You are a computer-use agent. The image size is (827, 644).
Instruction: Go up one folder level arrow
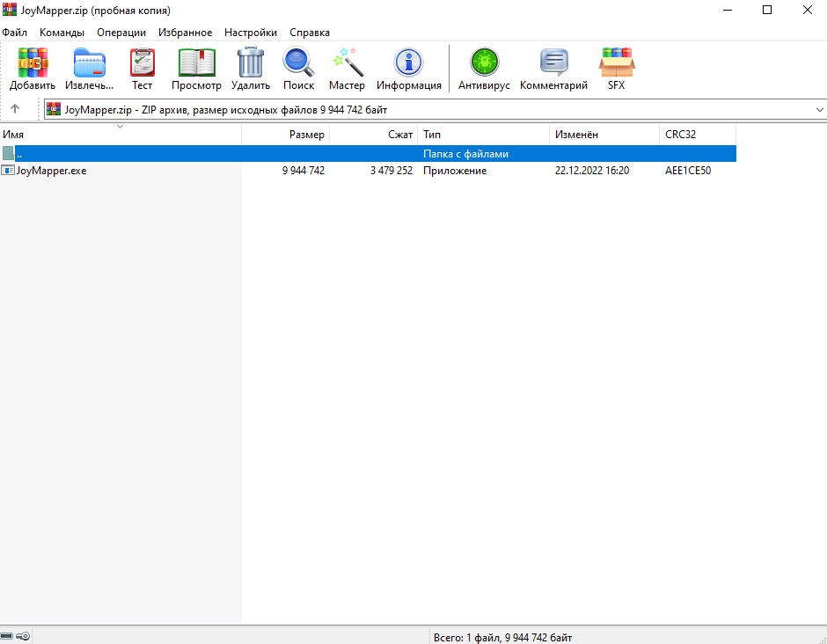tap(15, 110)
